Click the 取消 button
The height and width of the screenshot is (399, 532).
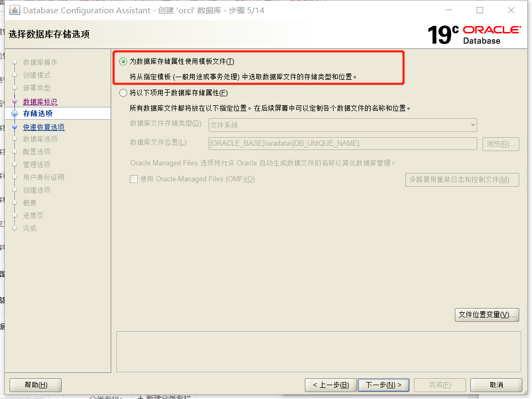[496, 385]
